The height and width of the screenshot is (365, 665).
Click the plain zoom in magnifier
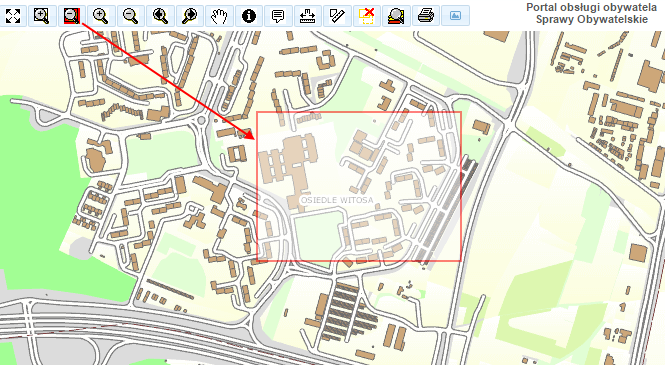coord(101,16)
